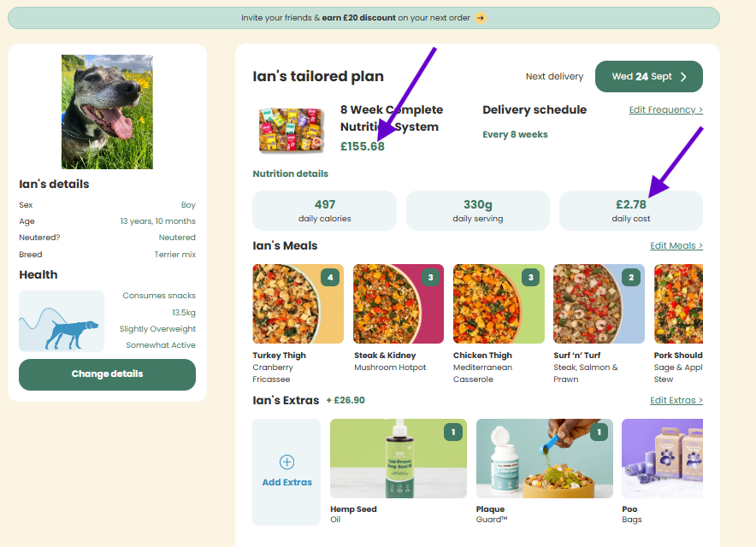This screenshot has height=547, width=756.
Task: Click the Turkey Thigh quantity badge
Action: pyautogui.click(x=330, y=278)
